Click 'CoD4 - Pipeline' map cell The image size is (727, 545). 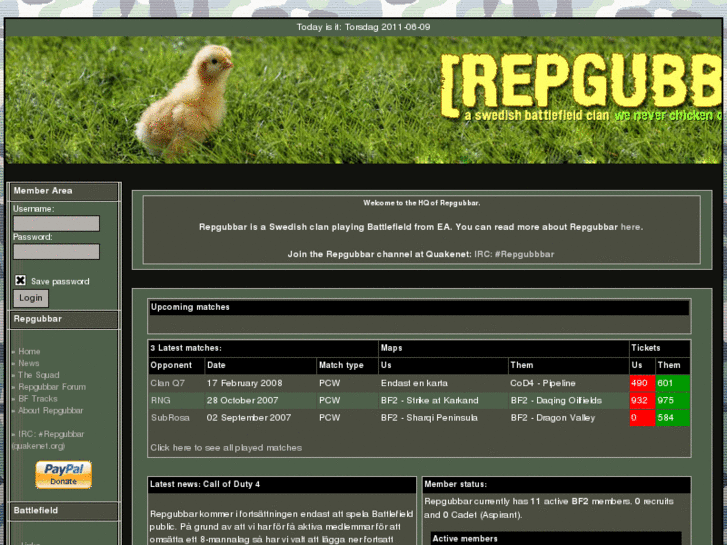pyautogui.click(x=543, y=383)
